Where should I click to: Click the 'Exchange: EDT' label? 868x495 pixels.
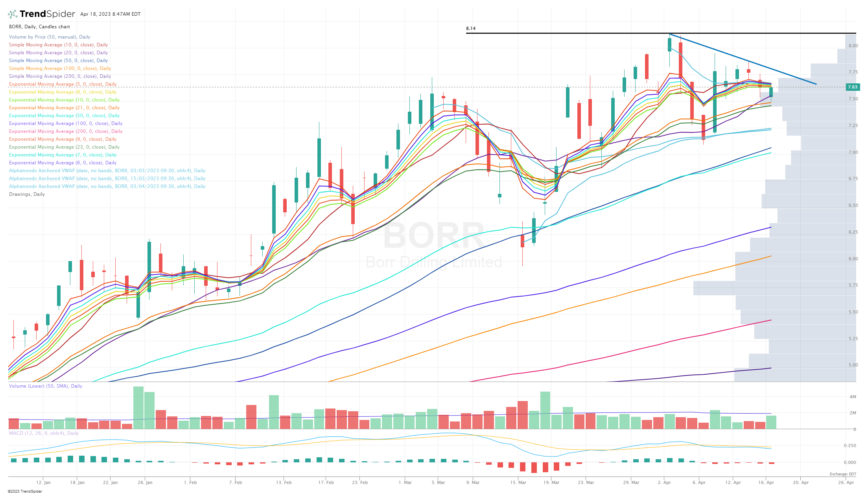coord(843,474)
